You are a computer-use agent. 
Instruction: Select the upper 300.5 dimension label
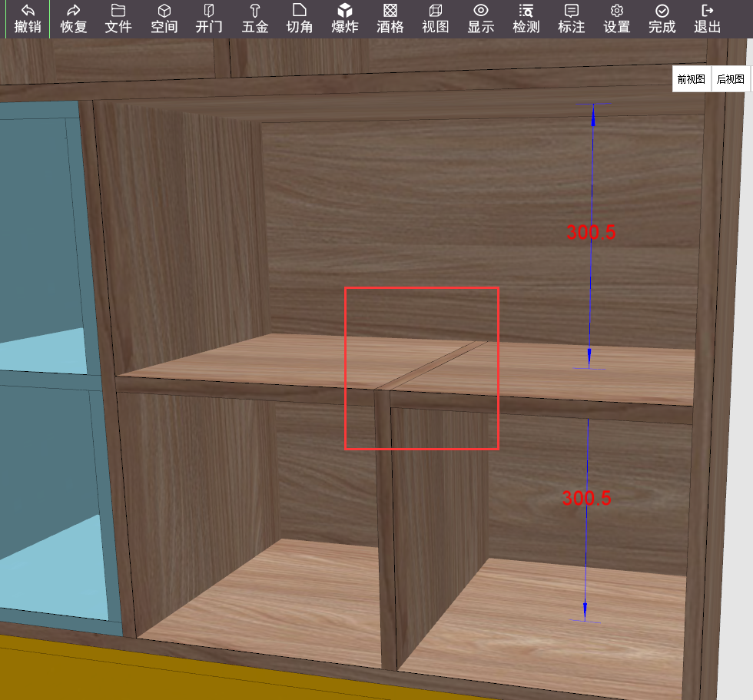[x=591, y=232]
